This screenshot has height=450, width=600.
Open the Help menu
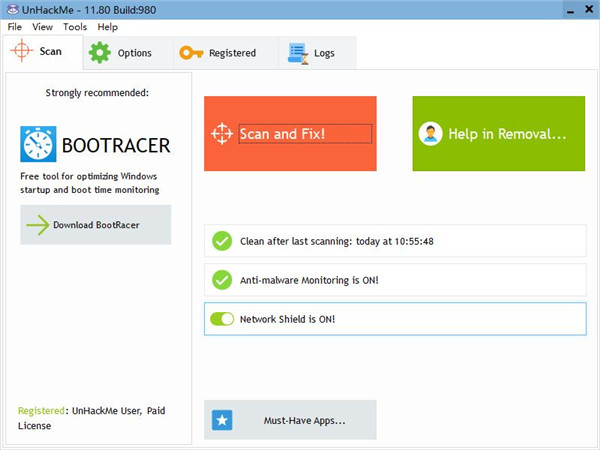[x=108, y=27]
